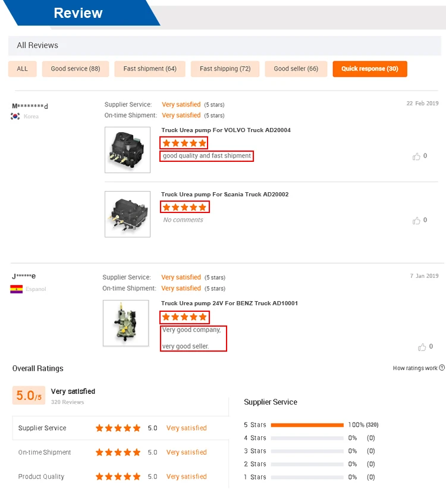
Task: Click the 5 Stars rating bar
Action: (307, 425)
